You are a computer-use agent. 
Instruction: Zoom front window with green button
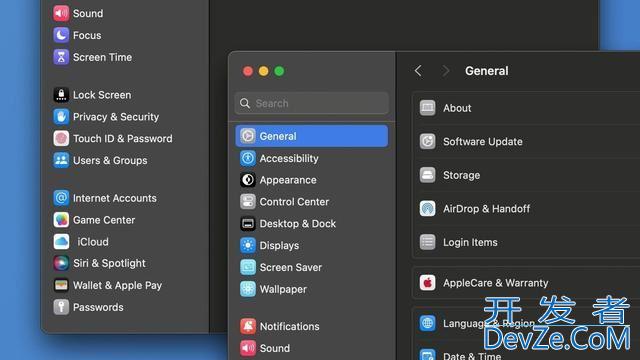tap(279, 71)
